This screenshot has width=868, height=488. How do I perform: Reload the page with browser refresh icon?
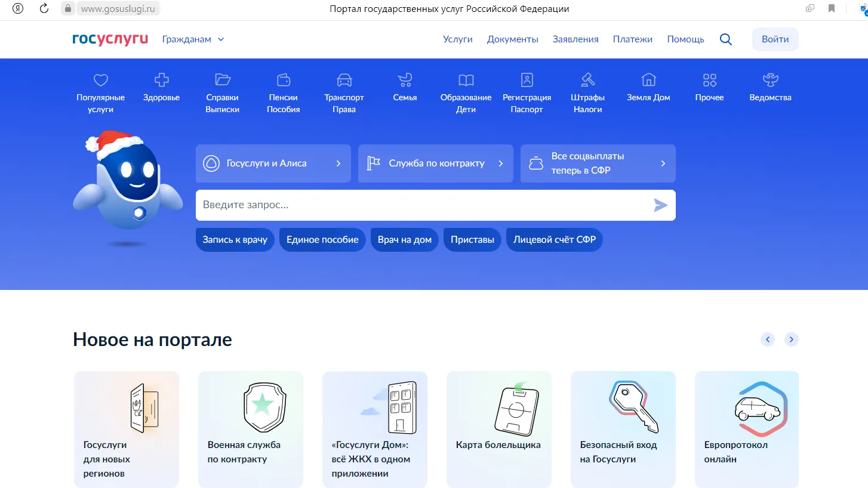pos(44,8)
